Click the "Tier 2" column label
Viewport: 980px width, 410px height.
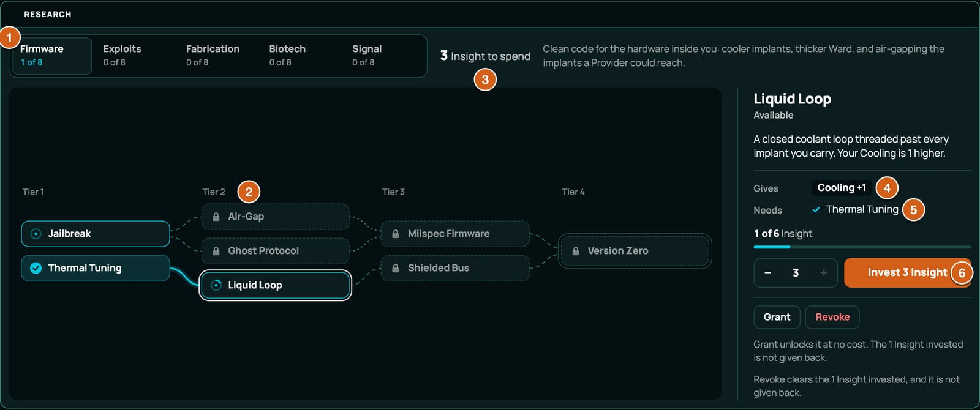pos(214,192)
